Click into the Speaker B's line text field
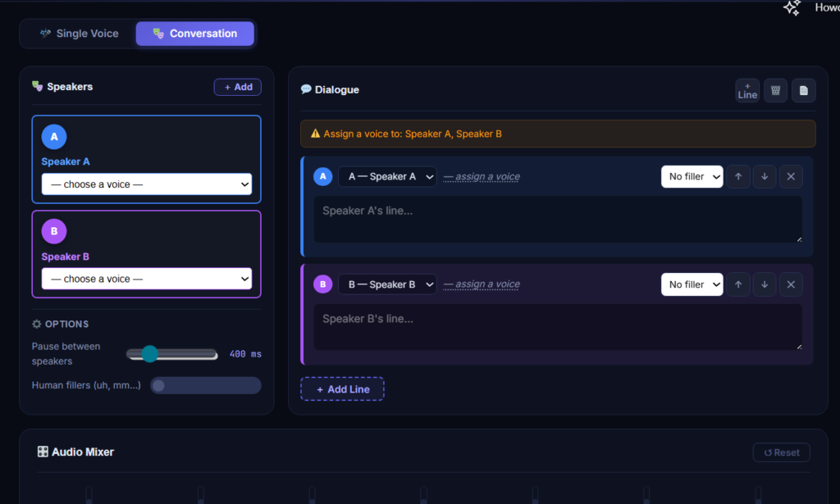The image size is (840, 504). 558,328
